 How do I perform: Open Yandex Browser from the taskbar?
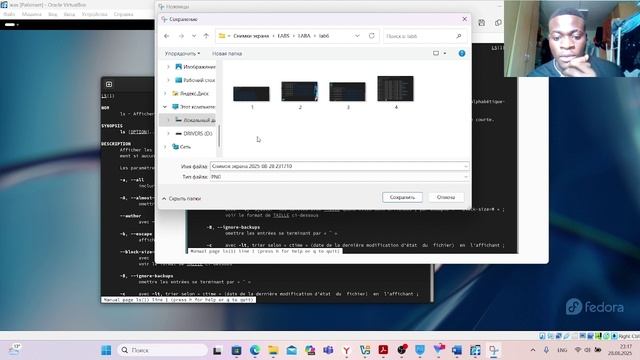347,350
